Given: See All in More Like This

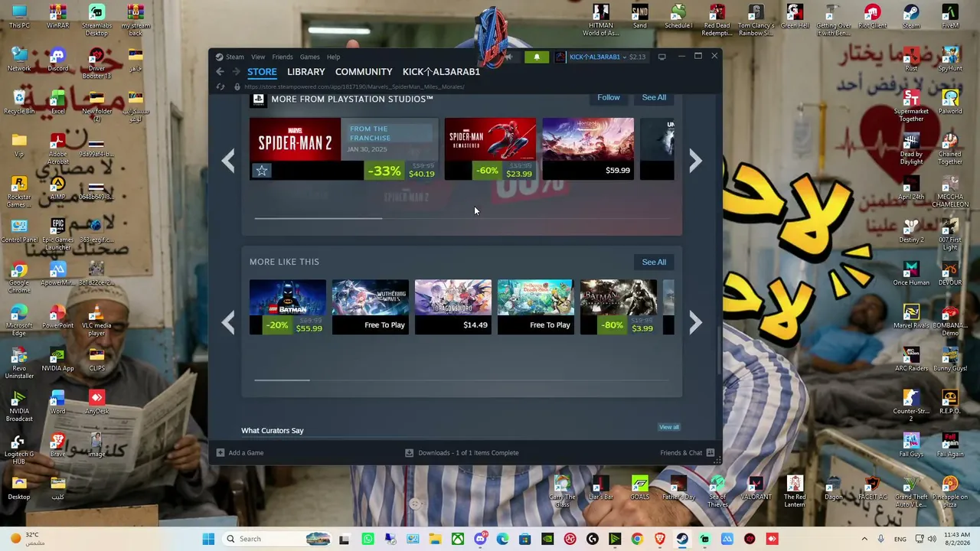Looking at the screenshot, I should pyautogui.click(x=654, y=262).
